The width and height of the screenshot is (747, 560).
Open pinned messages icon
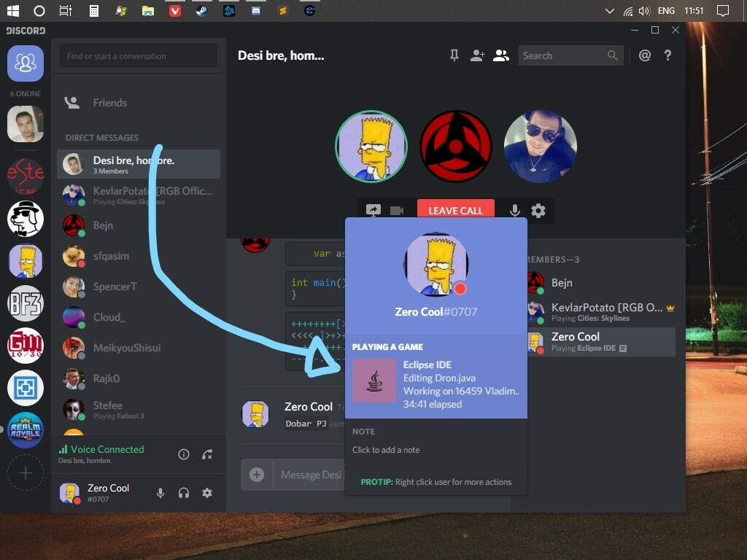[x=454, y=55]
